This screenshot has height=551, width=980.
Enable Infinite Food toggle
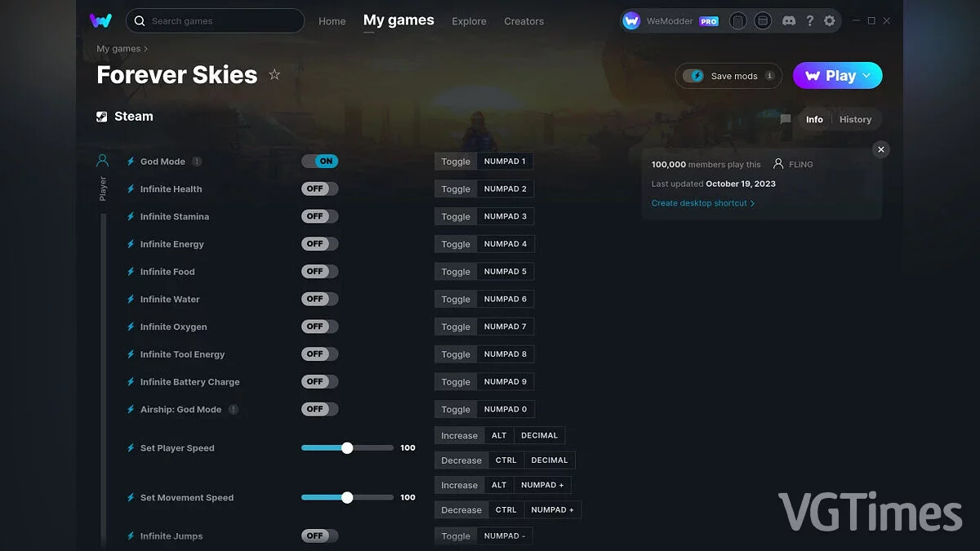click(x=319, y=271)
